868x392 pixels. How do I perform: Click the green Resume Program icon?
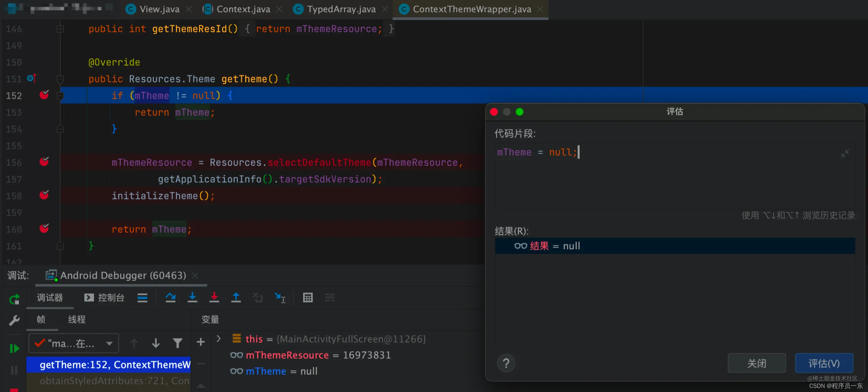coord(14,348)
